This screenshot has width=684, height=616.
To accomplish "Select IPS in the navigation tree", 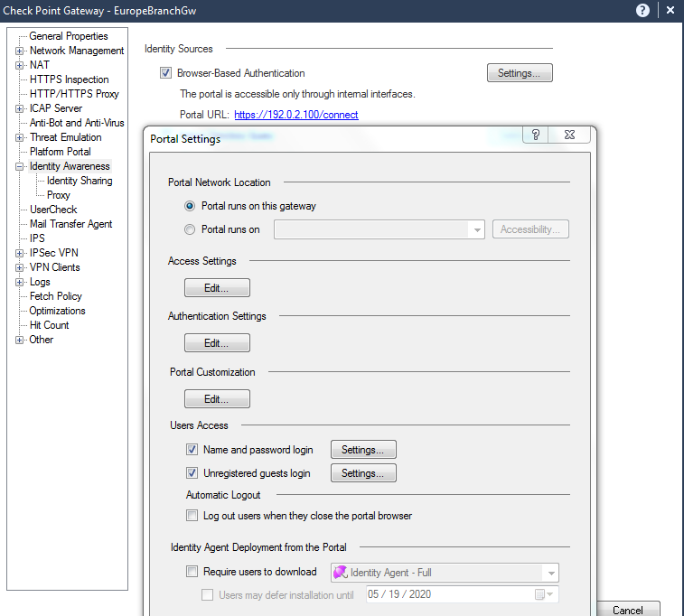I will click(x=37, y=238).
